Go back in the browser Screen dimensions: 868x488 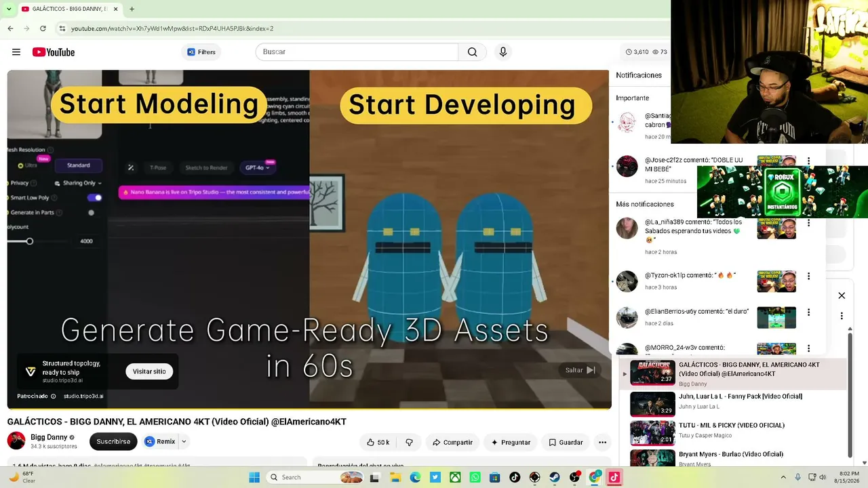point(10,28)
